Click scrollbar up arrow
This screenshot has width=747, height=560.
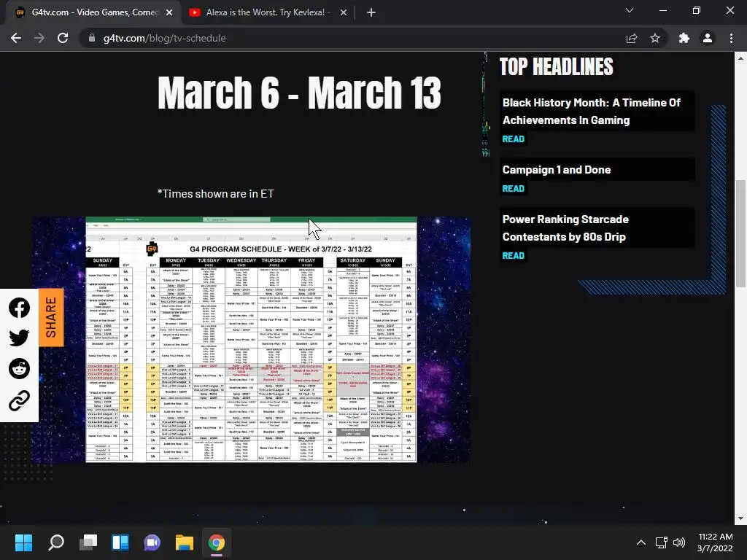click(x=740, y=58)
